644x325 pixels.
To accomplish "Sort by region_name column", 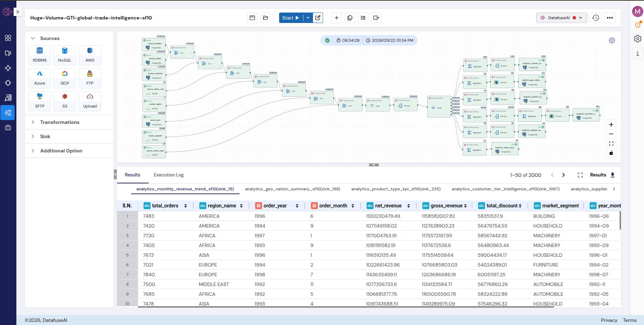I will 242,206.
